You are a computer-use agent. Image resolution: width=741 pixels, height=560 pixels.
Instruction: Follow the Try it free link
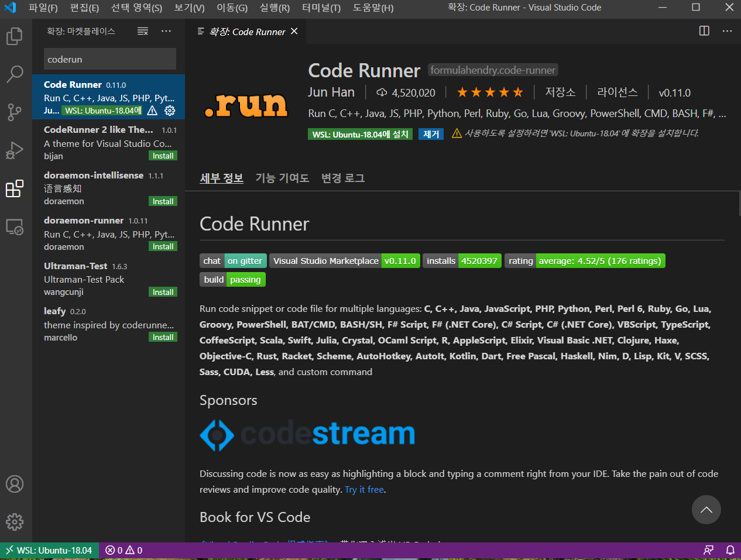click(364, 489)
